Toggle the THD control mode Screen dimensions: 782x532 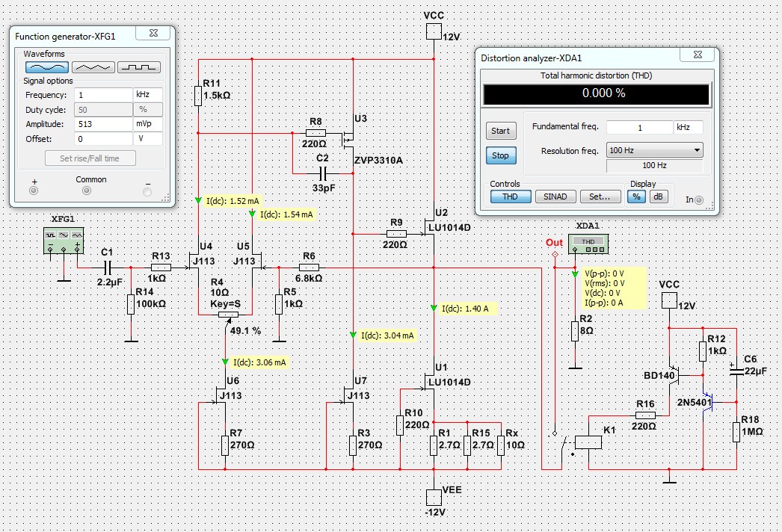tap(510, 197)
